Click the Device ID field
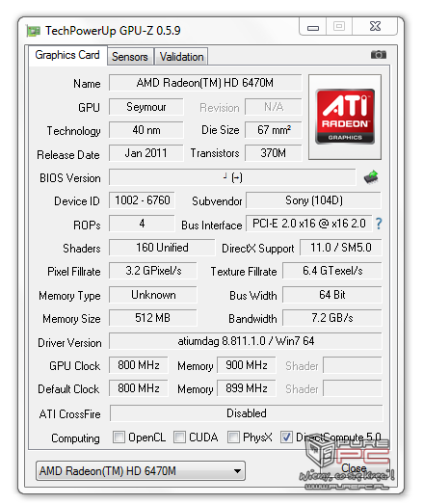 pos(142,200)
